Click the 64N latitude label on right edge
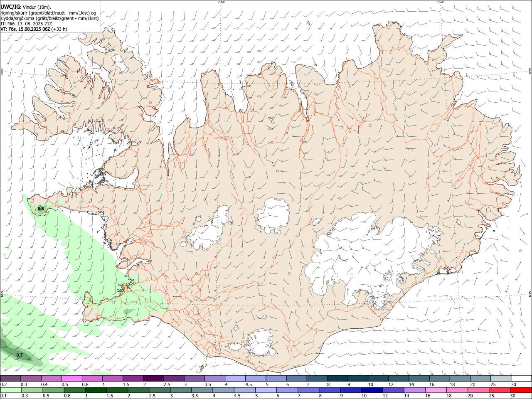 tap(530, 294)
